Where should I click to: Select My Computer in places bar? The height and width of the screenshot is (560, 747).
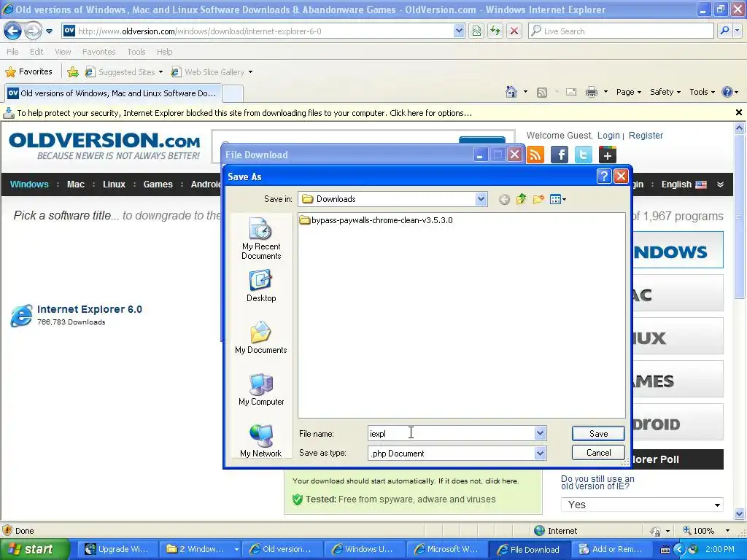click(261, 389)
